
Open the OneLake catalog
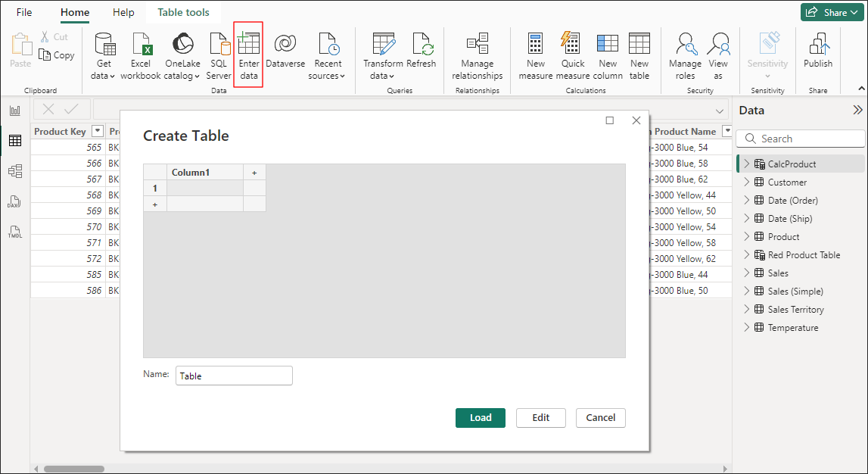(x=182, y=55)
